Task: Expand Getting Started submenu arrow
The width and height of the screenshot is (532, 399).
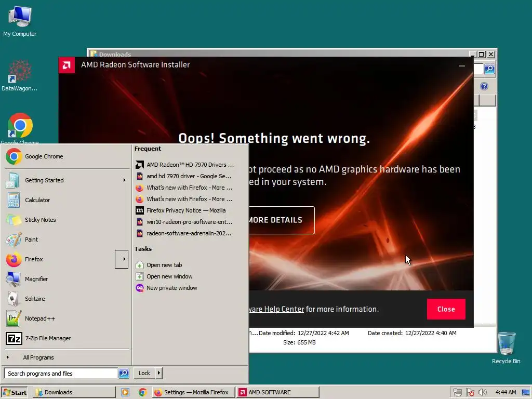Action: point(125,180)
